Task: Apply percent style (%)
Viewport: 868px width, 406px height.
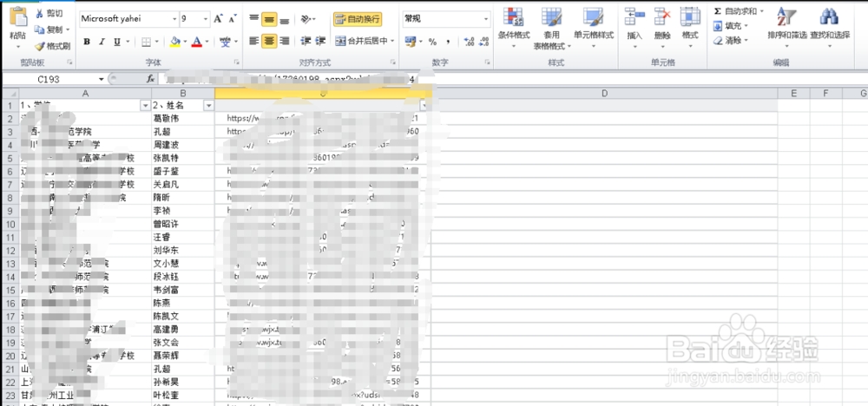Action: tap(432, 42)
